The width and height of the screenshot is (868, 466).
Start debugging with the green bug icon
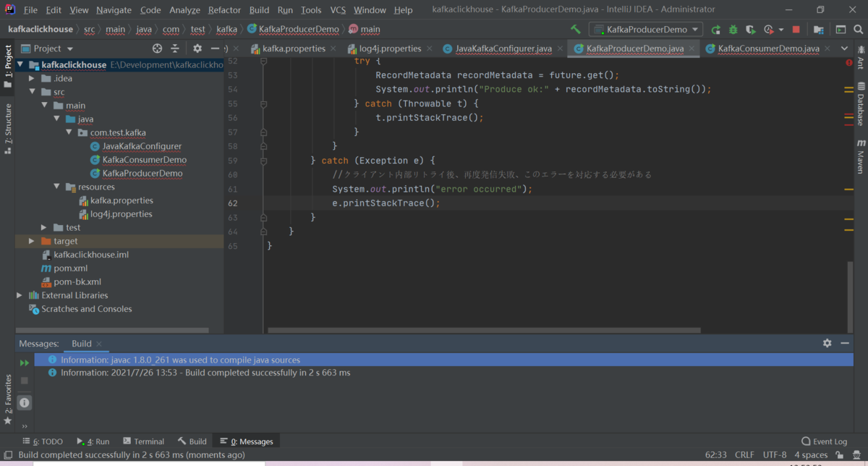coord(733,30)
